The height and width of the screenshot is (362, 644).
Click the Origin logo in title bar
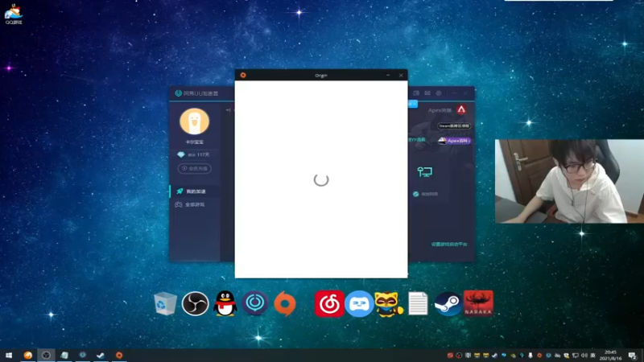click(x=243, y=75)
